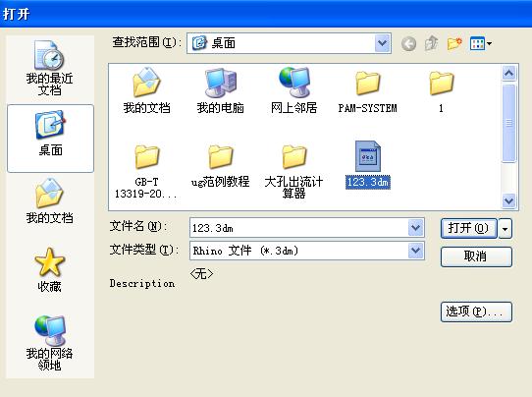Expand the file name history dropdown
This screenshot has width=532, height=397.
(415, 228)
